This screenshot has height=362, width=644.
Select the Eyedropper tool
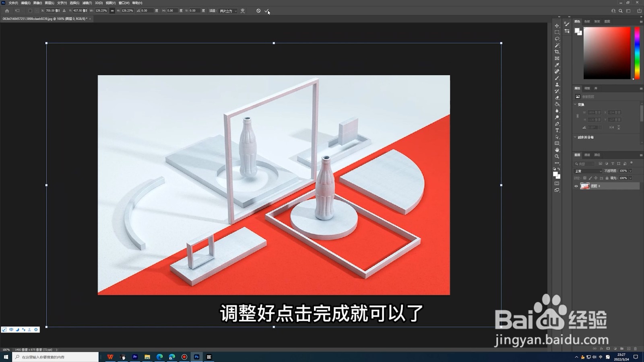pos(557,65)
